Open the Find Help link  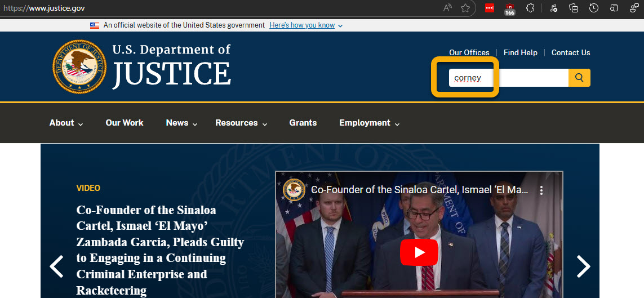521,52
